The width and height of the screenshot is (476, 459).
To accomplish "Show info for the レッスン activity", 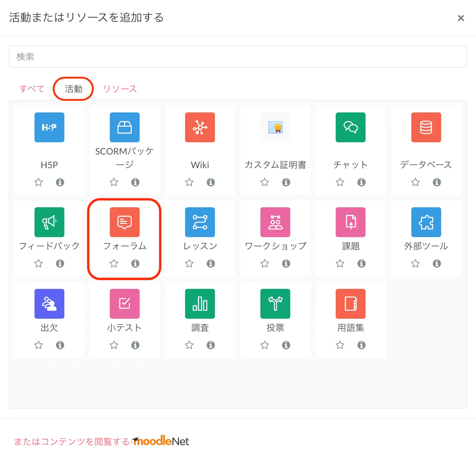I will (x=211, y=264).
